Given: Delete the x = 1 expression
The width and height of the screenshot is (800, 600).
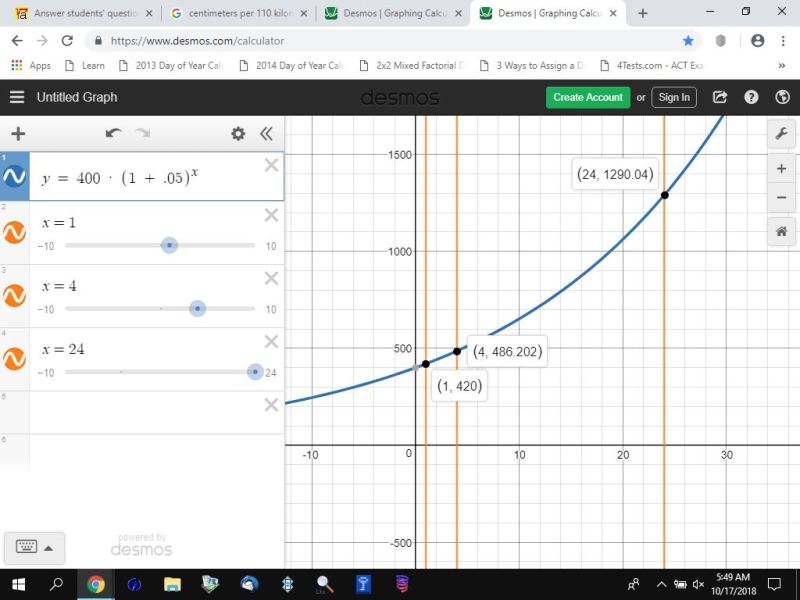Looking at the screenshot, I should 271,215.
